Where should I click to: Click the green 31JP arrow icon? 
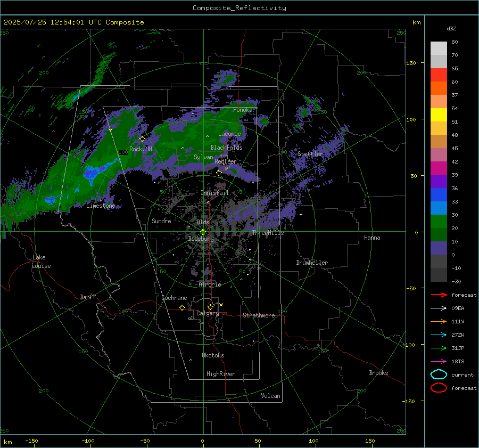439,348
